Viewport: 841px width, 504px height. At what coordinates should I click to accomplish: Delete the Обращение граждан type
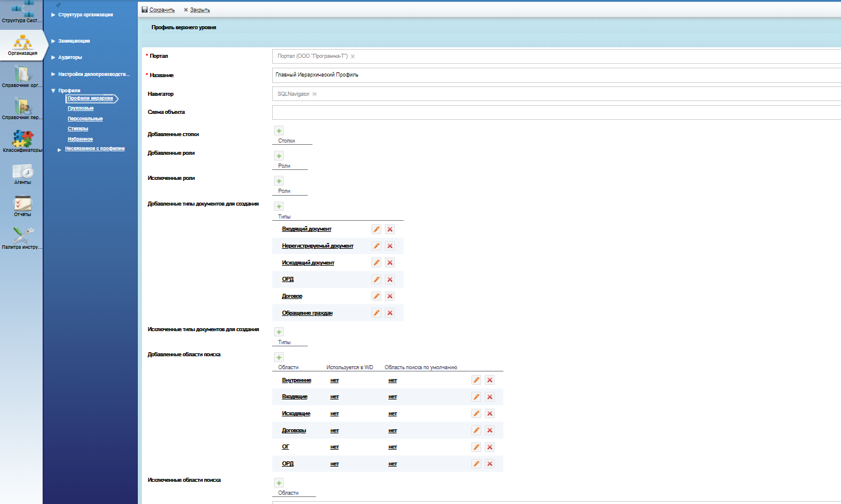[390, 313]
